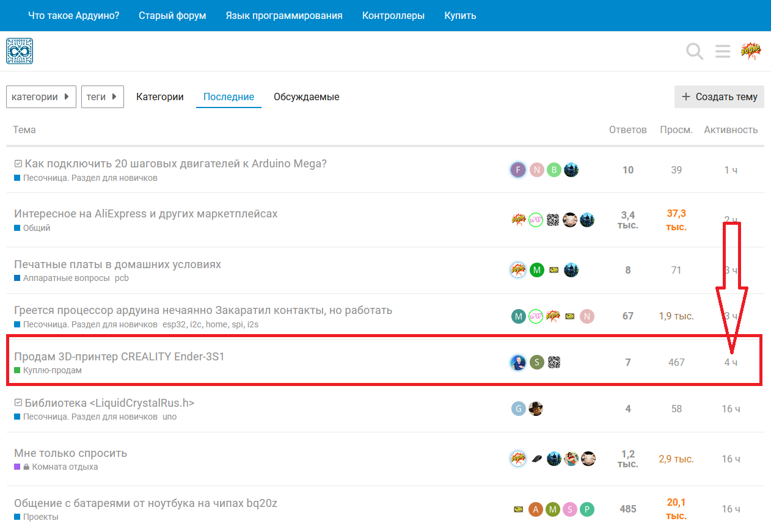
Task: Open topic Интересное на AliExpress
Action: pyautogui.click(x=146, y=214)
